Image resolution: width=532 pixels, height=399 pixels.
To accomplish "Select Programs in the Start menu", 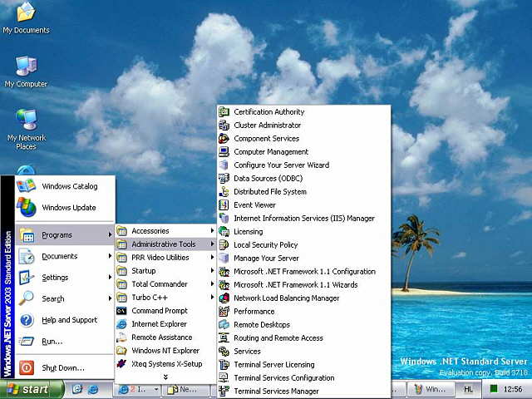I will tap(65, 234).
